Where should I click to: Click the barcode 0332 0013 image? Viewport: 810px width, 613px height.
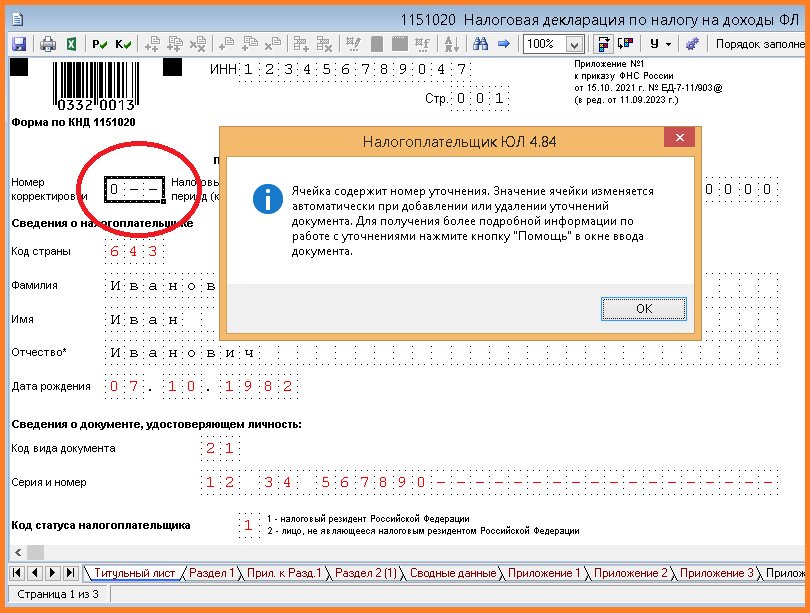pyautogui.click(x=96, y=86)
